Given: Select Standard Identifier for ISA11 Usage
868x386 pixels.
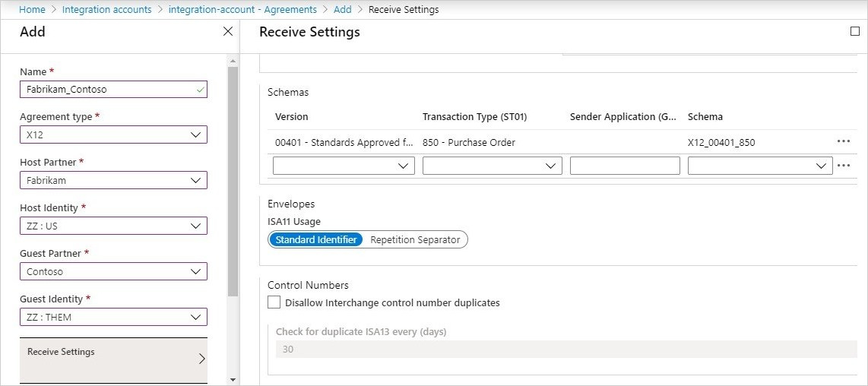Looking at the screenshot, I should [x=316, y=240].
